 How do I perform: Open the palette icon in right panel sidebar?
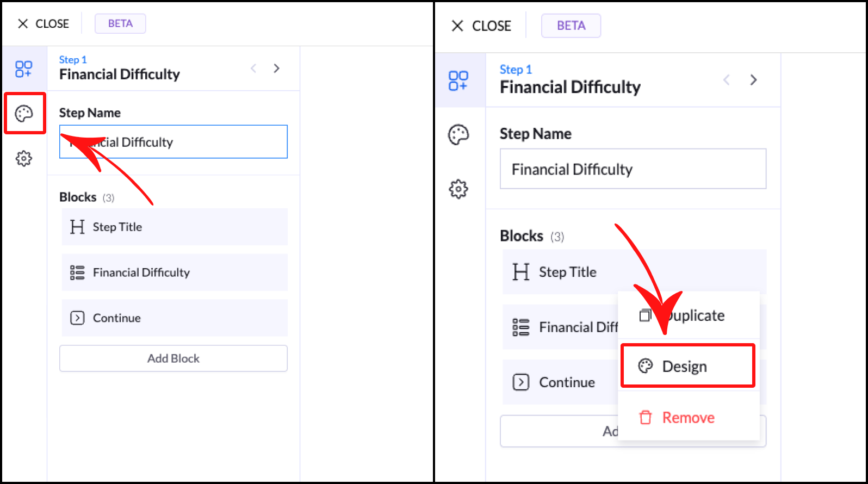458,135
